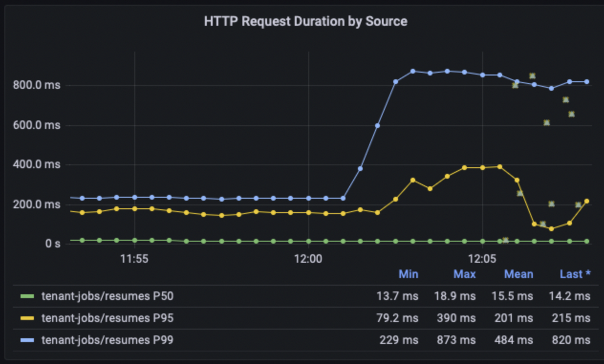Click the yellow P95 series color swatch
The image size is (604, 364).
tap(28, 319)
